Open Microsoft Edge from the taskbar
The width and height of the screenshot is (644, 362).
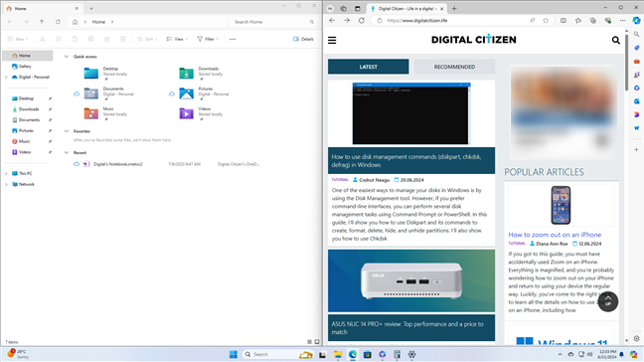coord(353,355)
